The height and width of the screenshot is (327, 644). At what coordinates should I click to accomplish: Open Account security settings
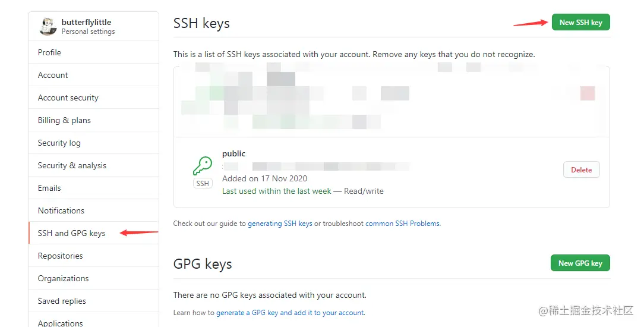point(94,98)
